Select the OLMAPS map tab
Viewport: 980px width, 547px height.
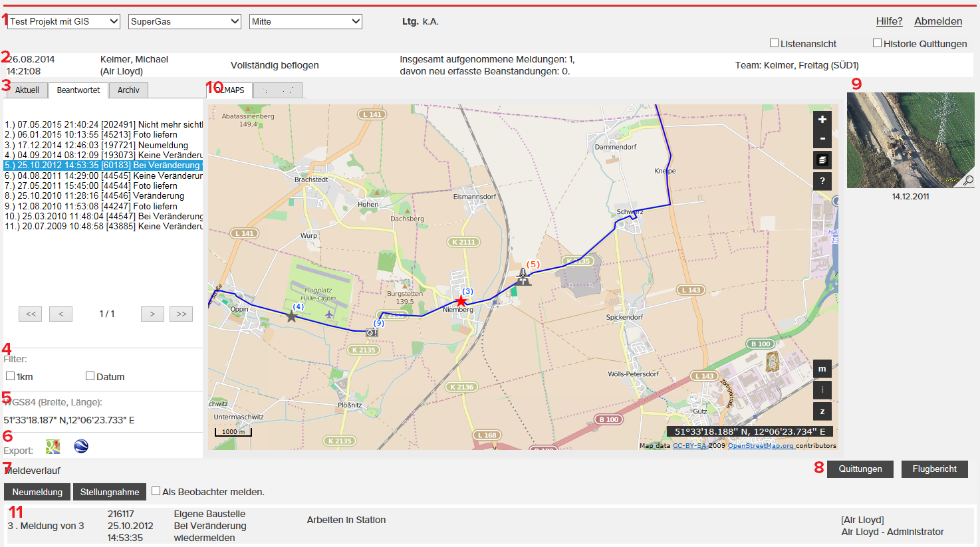pos(230,90)
